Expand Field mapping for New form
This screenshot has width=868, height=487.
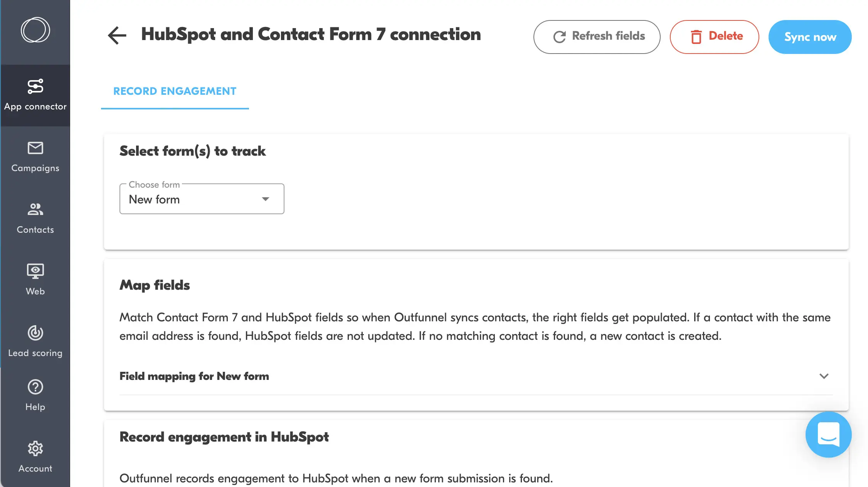coord(824,376)
